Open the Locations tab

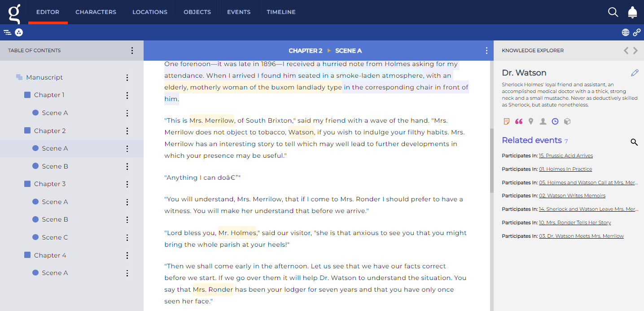150,12
